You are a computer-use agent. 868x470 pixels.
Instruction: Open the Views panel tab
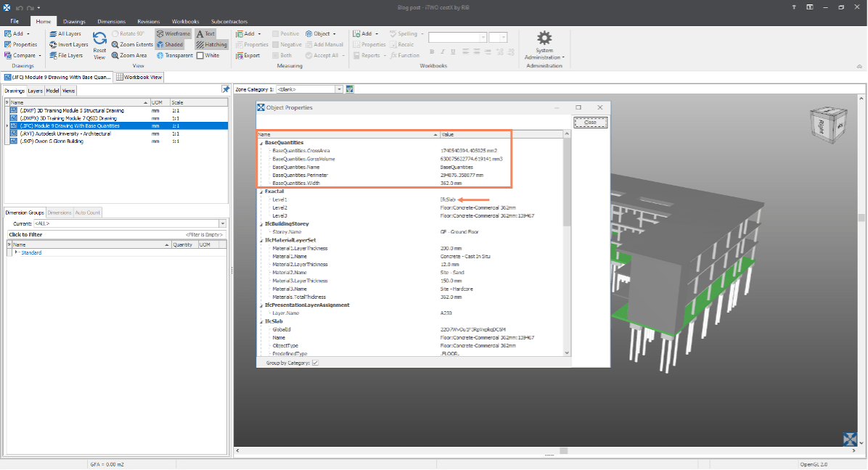(68, 91)
